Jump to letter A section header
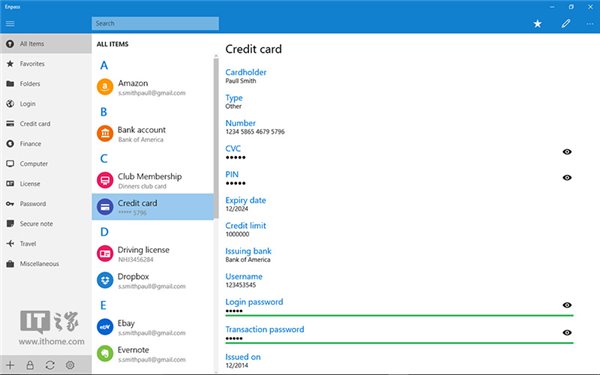600x375 pixels. (x=104, y=65)
